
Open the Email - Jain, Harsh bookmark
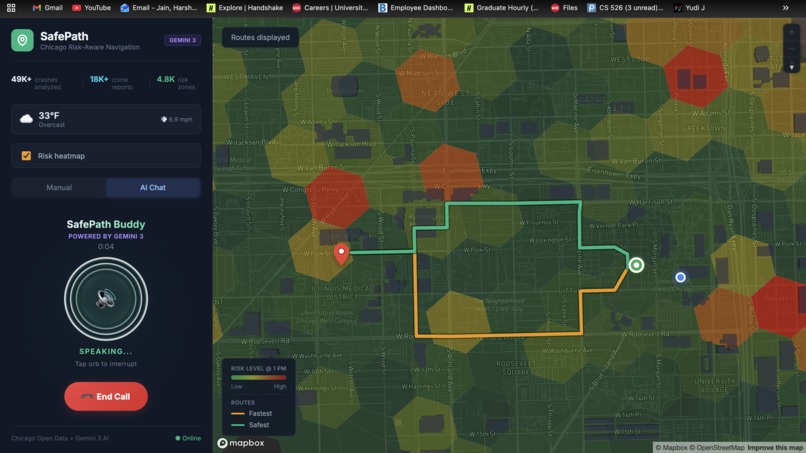[159, 8]
